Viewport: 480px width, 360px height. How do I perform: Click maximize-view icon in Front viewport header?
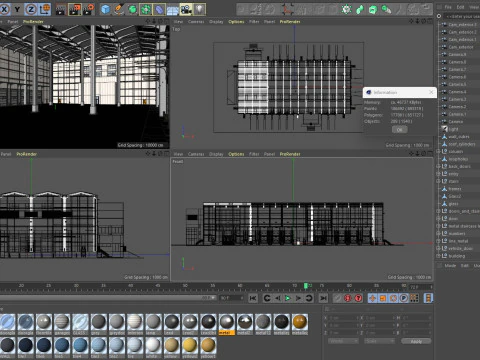[429, 154]
